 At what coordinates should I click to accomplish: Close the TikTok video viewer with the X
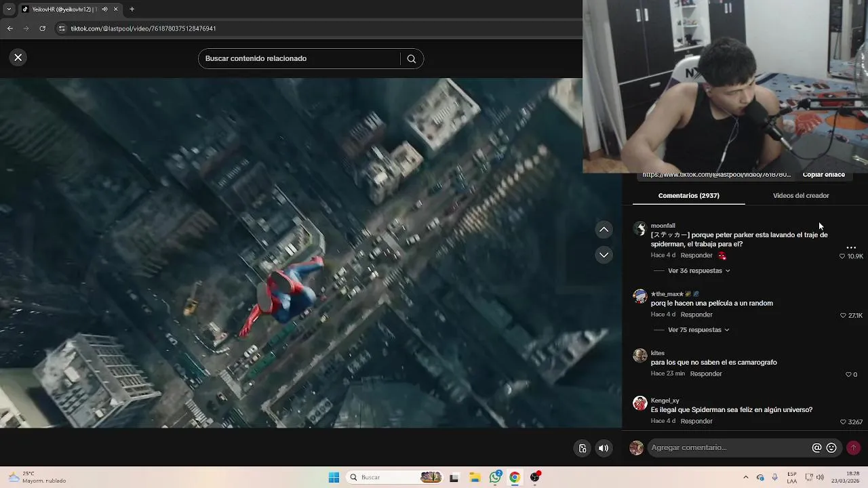[18, 58]
